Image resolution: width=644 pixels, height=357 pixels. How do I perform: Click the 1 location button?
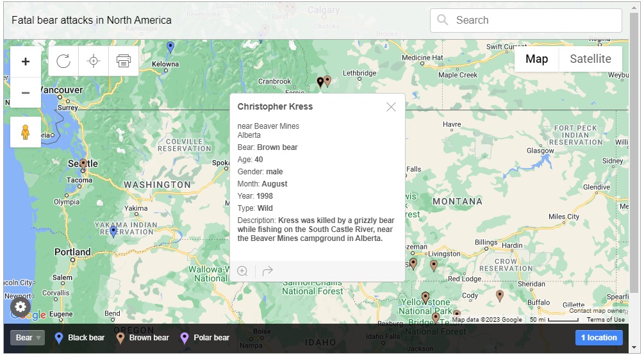coord(599,338)
